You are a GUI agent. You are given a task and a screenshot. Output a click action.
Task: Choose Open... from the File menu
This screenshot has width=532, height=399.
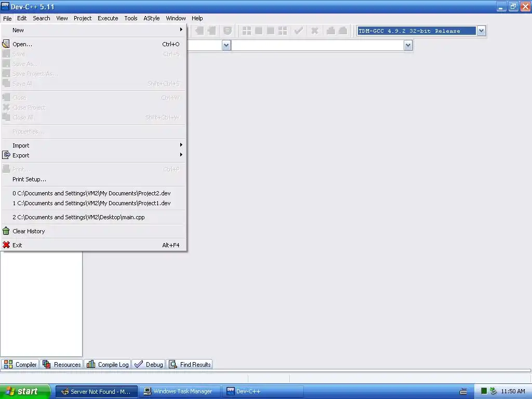(x=94, y=44)
